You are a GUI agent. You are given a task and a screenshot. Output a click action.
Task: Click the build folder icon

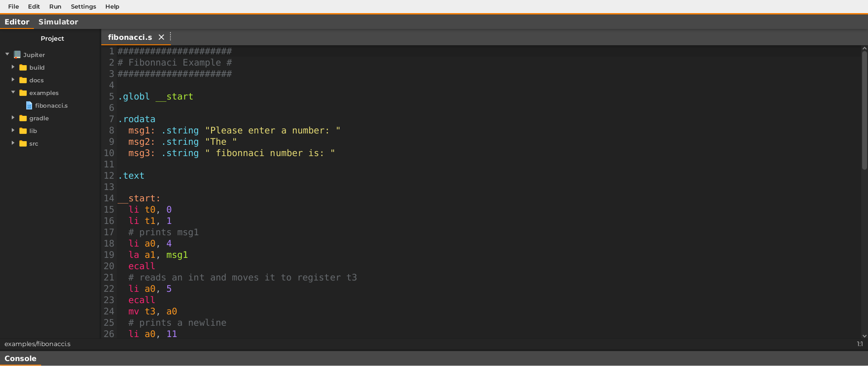coord(23,67)
